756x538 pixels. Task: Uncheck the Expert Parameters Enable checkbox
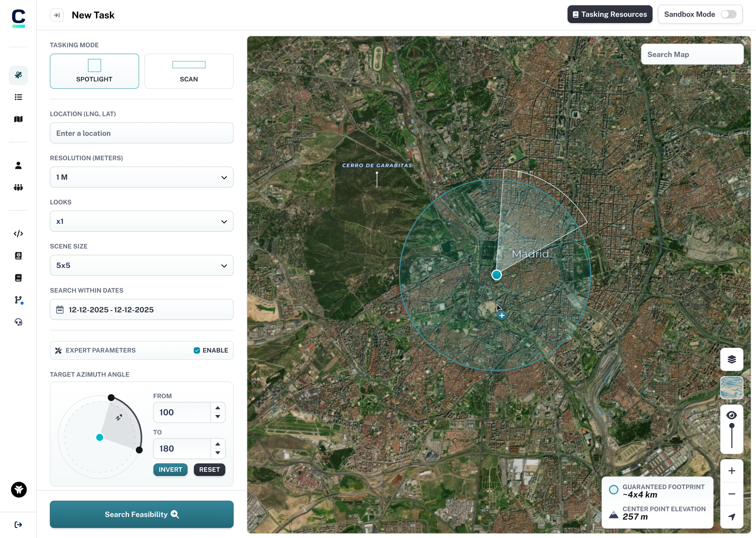coord(197,350)
